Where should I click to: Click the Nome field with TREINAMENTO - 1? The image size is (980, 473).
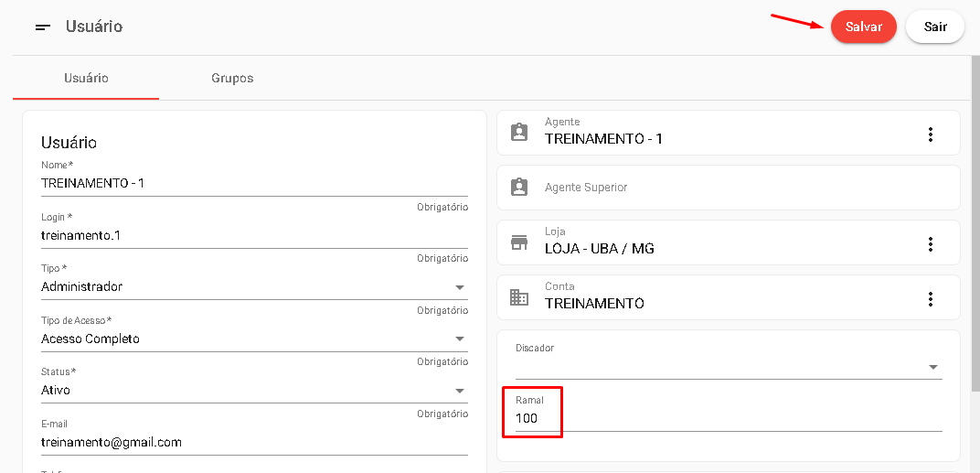click(x=254, y=183)
